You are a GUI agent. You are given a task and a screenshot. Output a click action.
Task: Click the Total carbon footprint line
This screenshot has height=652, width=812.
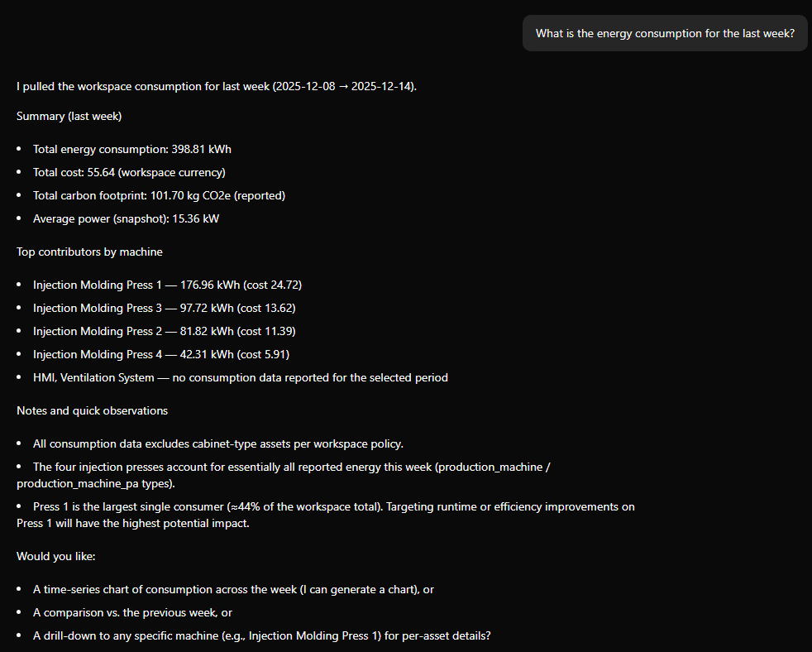click(x=159, y=195)
